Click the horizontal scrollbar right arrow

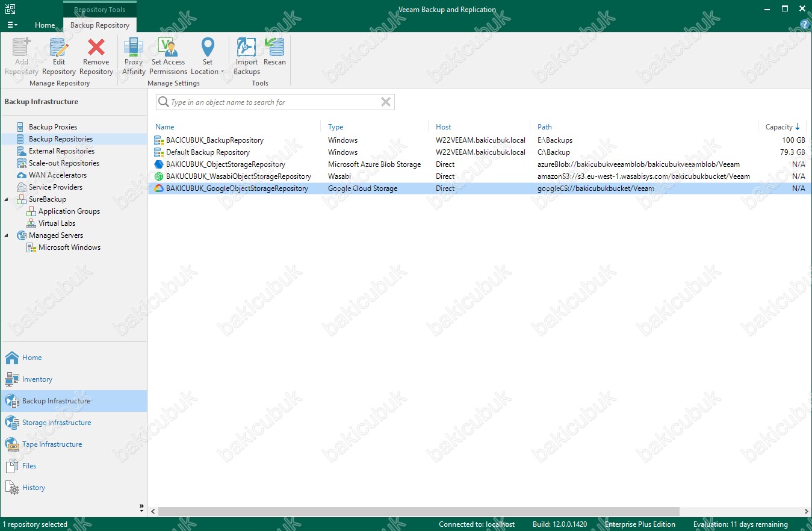coord(807,511)
